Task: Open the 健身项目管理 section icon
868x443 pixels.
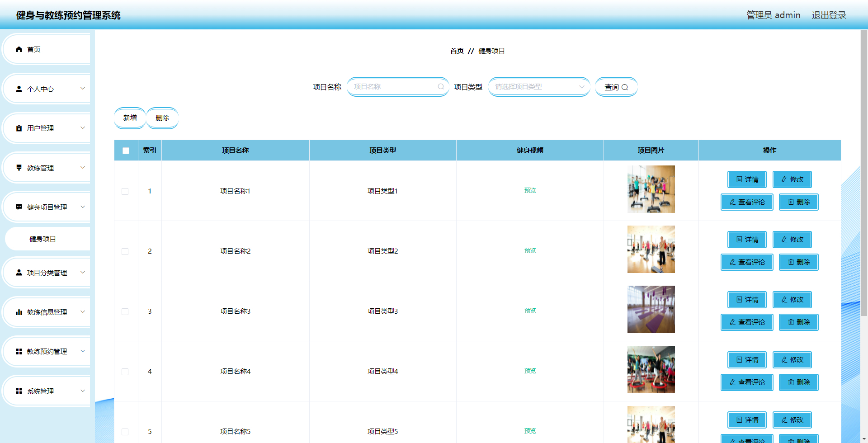Action: [19, 207]
